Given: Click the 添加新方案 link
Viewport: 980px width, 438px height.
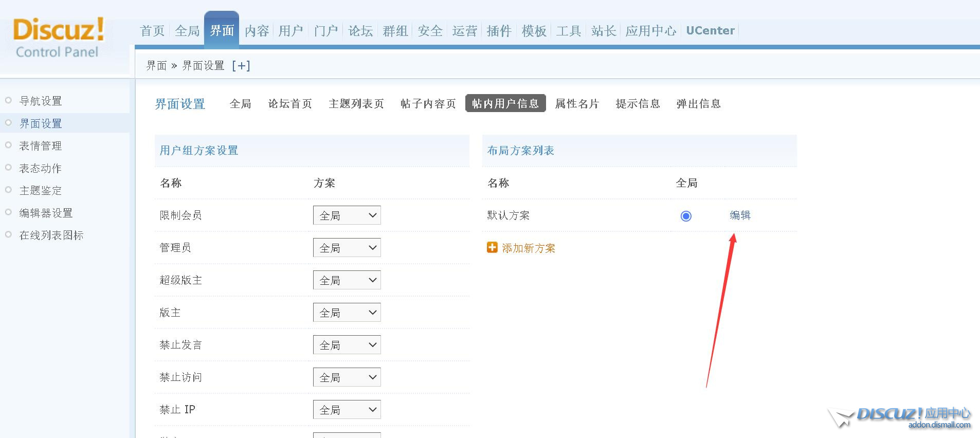Looking at the screenshot, I should (529, 248).
